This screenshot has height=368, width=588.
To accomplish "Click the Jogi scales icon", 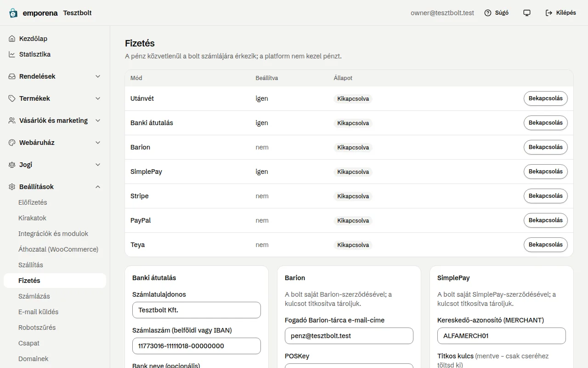I will click(12, 165).
